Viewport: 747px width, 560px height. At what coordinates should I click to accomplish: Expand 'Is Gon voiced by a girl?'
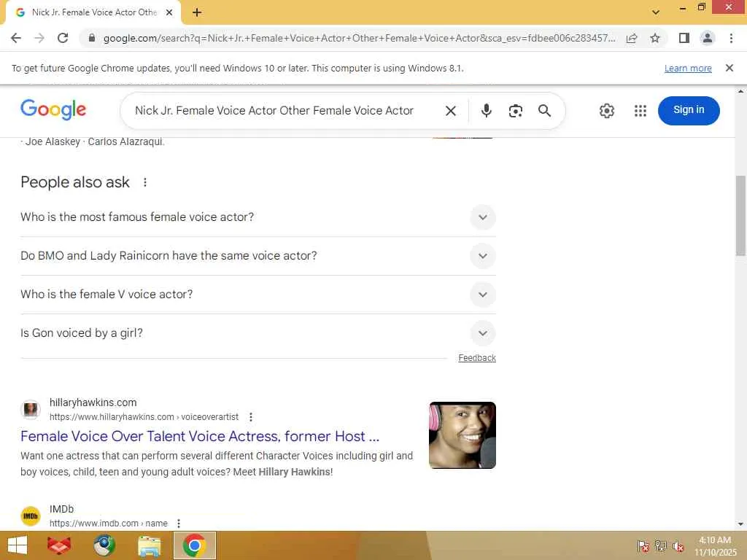pos(483,332)
